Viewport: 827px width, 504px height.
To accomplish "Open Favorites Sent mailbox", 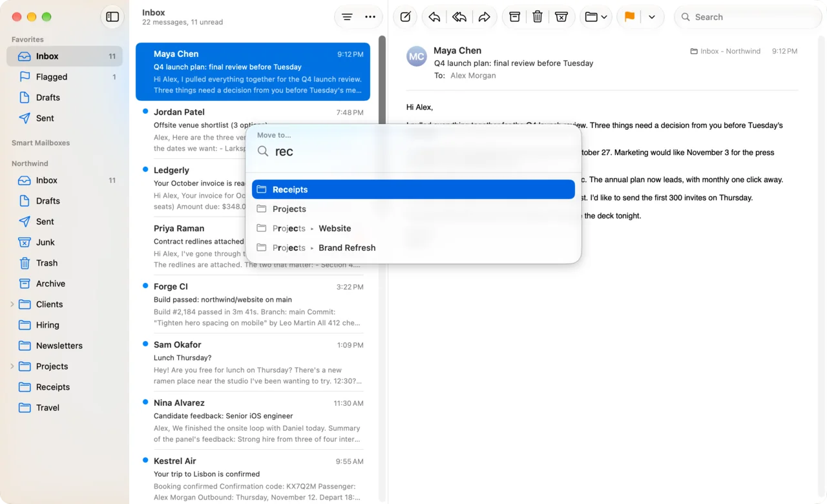I will (65, 118).
